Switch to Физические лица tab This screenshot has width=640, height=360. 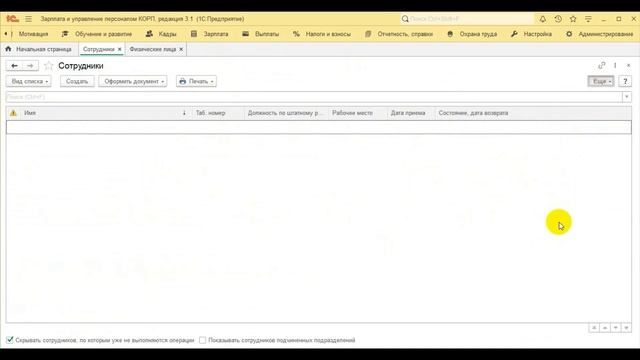153,49
